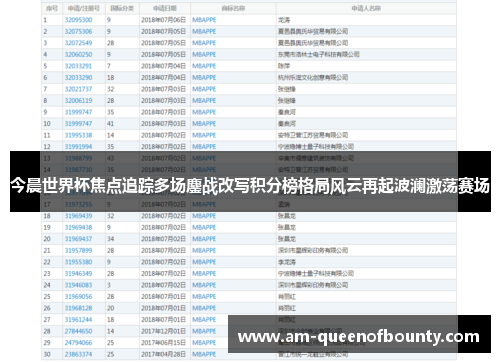Select class value 3 in row 24
This screenshot has width=500, height=362.
point(109,285)
